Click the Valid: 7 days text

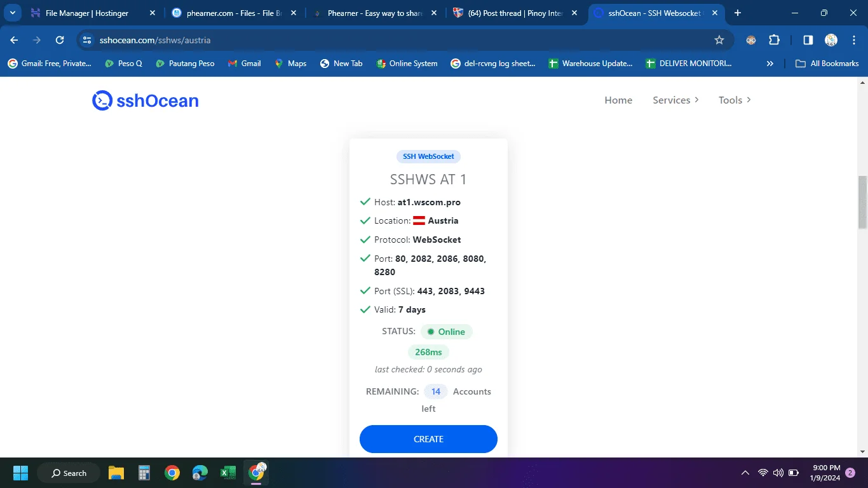point(400,309)
